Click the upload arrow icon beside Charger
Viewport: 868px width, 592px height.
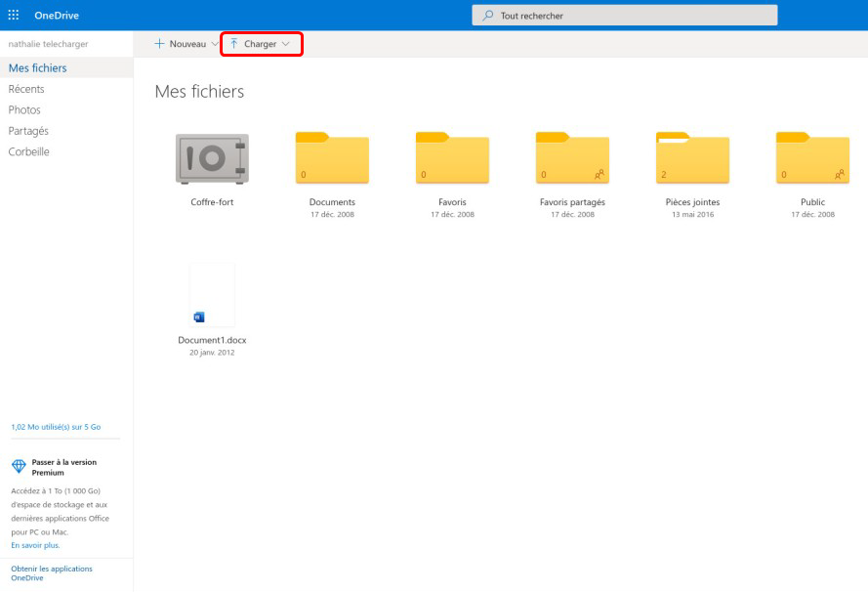[234, 44]
